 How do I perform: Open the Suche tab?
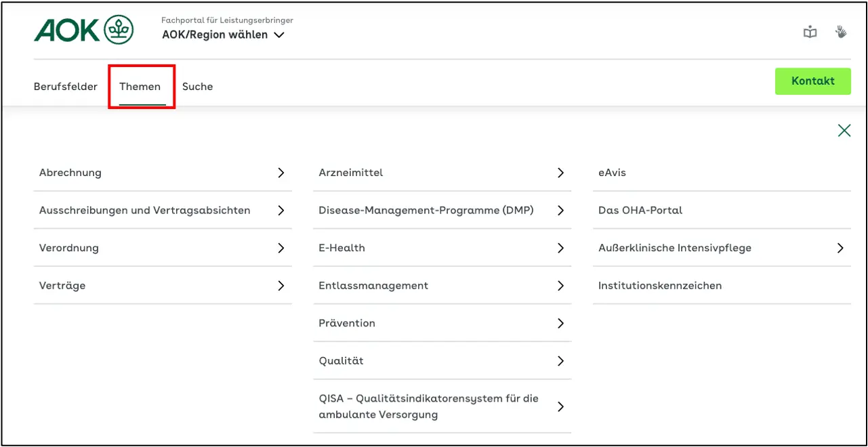coord(197,86)
